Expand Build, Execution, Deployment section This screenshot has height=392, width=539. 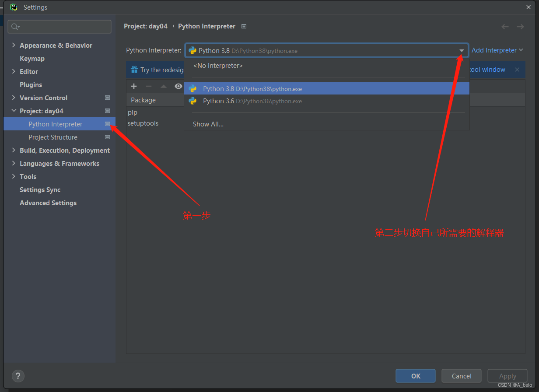pos(14,150)
